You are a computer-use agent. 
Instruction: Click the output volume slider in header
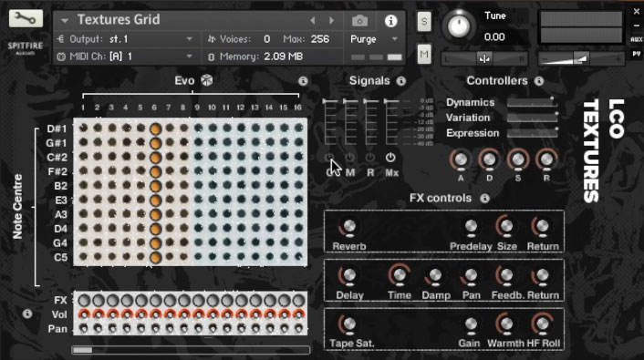pos(581,59)
